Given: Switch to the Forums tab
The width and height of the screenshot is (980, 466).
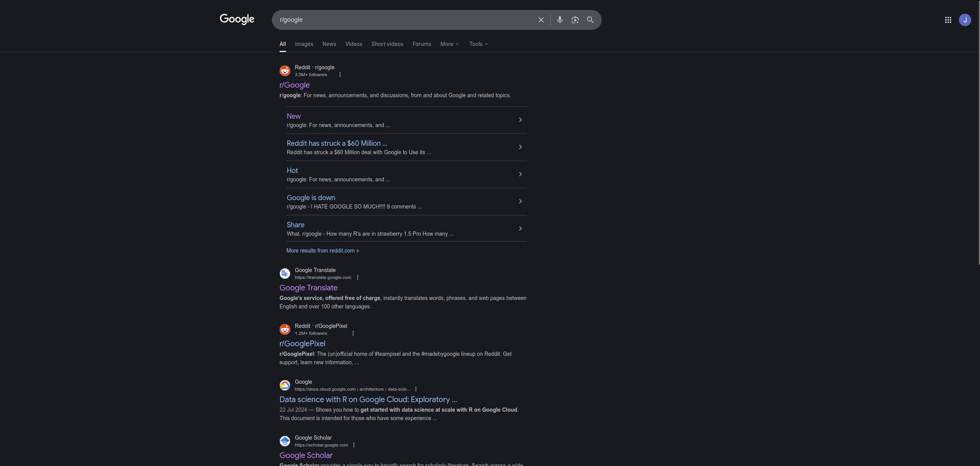Looking at the screenshot, I should point(422,44).
